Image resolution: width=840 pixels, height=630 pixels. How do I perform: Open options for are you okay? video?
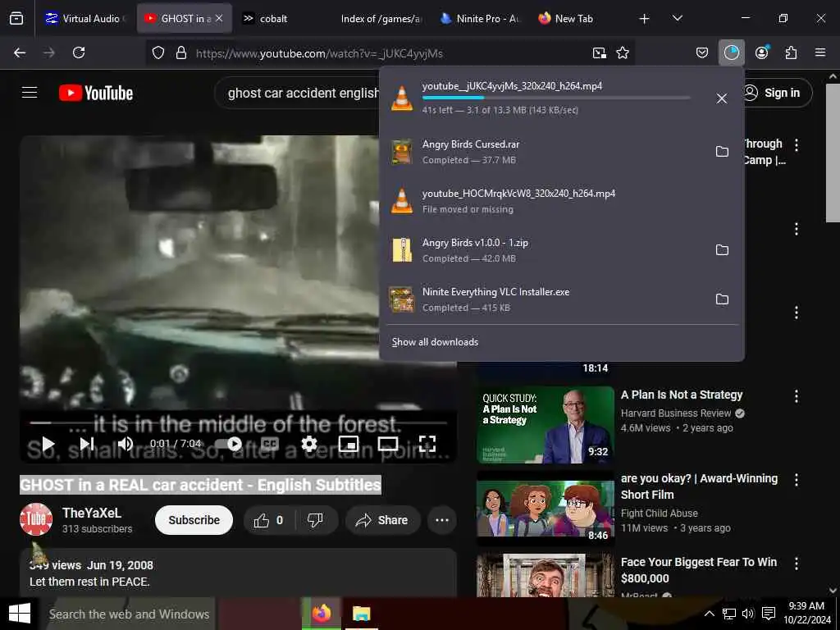tap(797, 480)
